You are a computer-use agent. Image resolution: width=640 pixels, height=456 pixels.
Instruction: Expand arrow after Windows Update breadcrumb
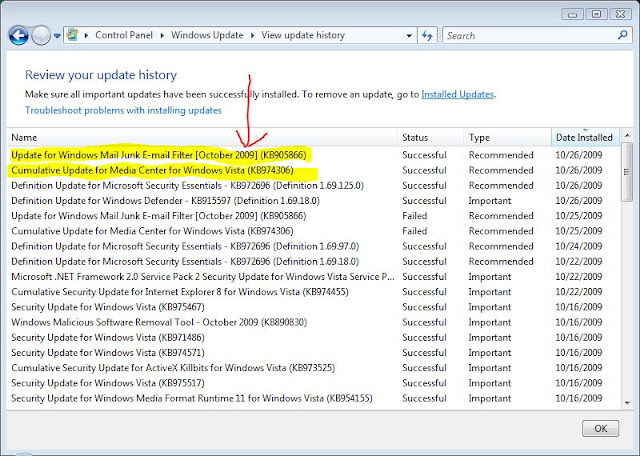click(252, 36)
